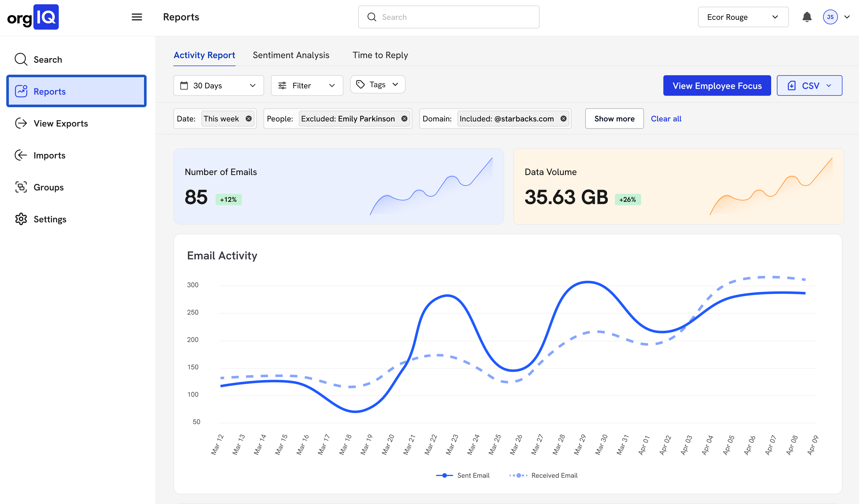Click the hamburger menu icon
Viewport: 859px width, 504px height.
click(x=137, y=17)
